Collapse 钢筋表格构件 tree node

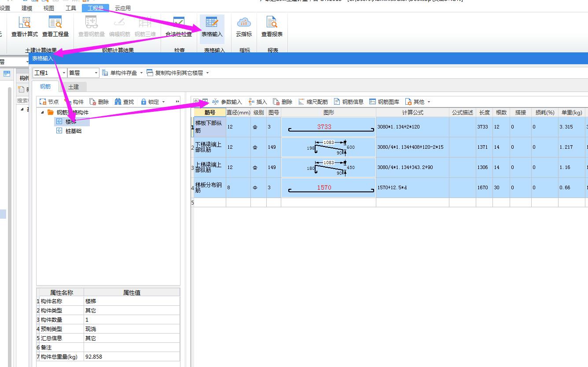[42, 112]
